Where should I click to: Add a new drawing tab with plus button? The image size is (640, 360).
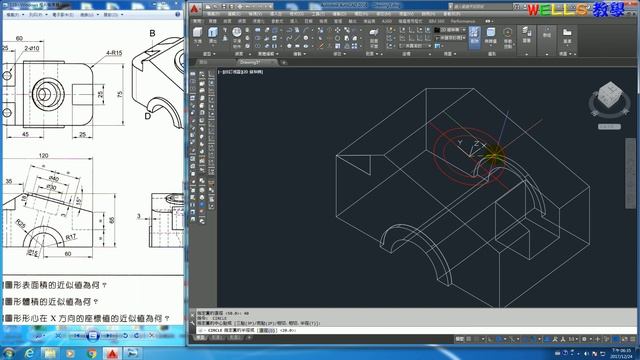coord(284,62)
